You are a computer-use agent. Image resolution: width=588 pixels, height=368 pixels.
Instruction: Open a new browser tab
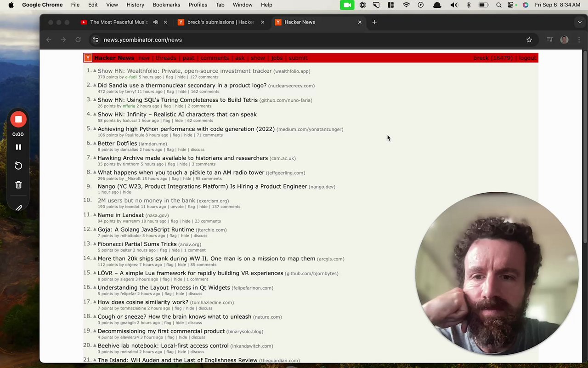(374, 22)
